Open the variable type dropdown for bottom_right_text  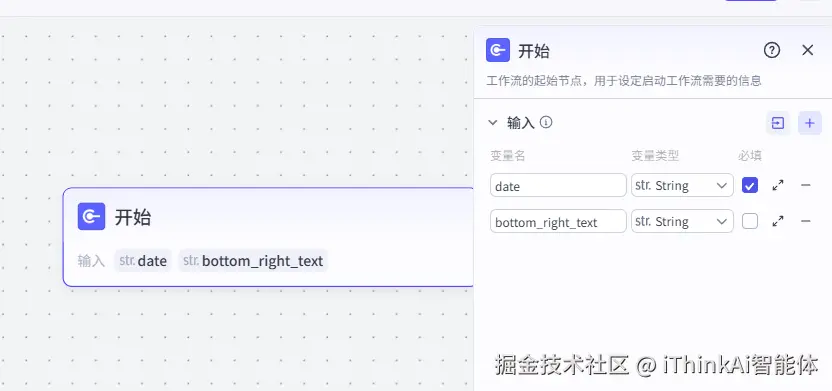(x=682, y=221)
